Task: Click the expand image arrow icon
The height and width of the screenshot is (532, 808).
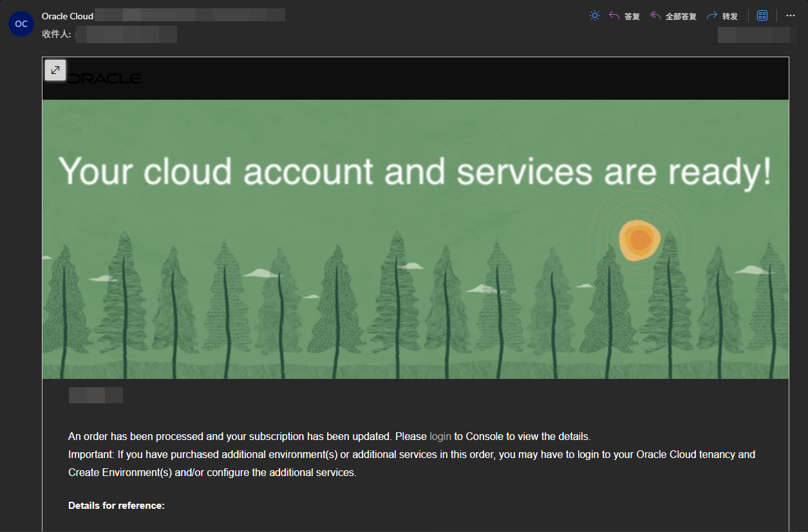Action: [x=55, y=70]
